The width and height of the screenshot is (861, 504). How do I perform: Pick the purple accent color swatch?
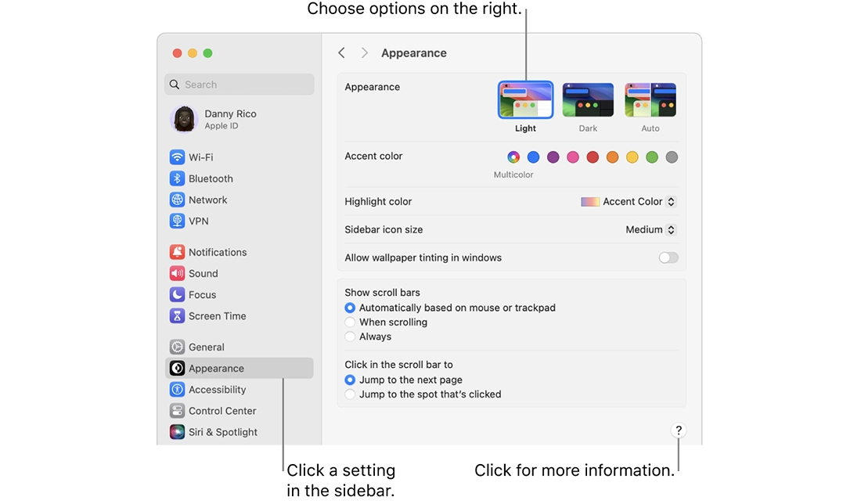[x=553, y=157]
